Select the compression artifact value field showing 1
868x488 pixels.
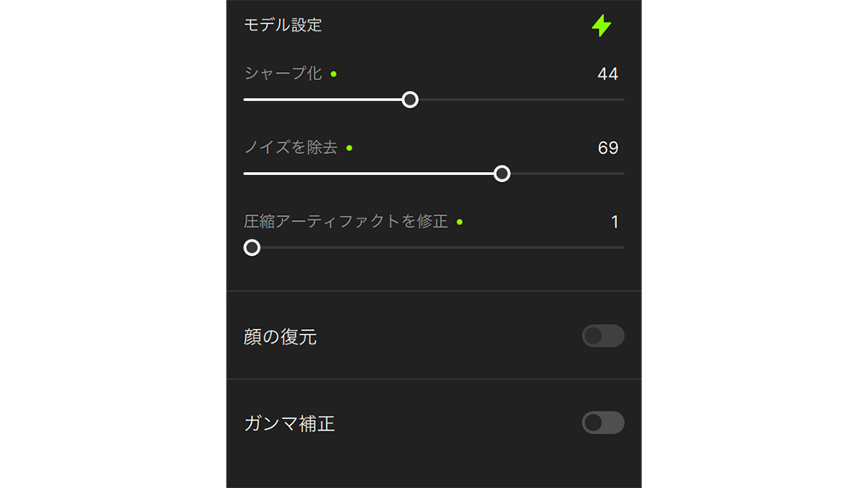tap(614, 222)
